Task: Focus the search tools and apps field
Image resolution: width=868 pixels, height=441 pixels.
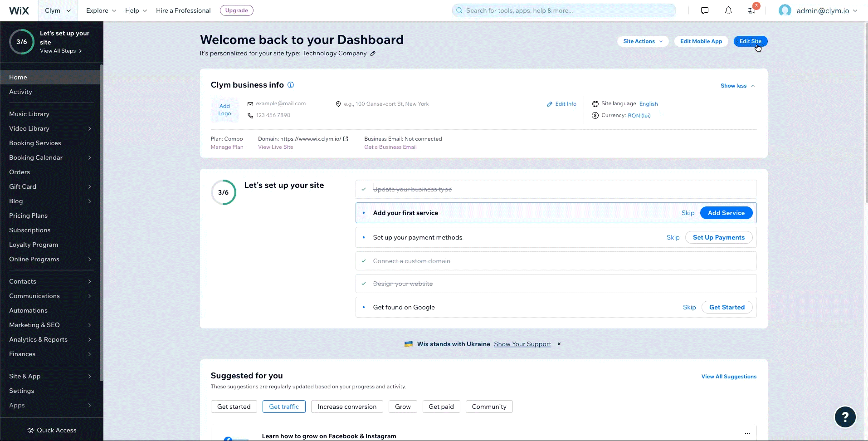Action: click(564, 10)
